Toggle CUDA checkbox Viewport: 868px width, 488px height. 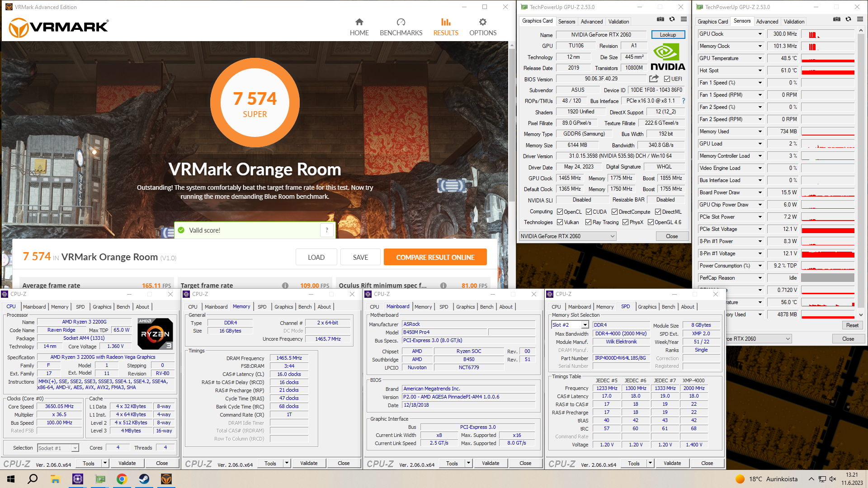589,212
